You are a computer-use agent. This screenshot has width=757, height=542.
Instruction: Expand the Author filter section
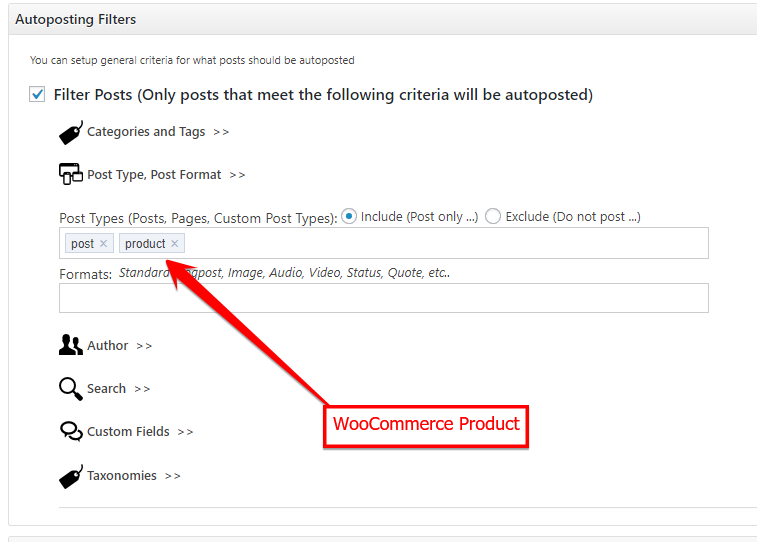119,346
